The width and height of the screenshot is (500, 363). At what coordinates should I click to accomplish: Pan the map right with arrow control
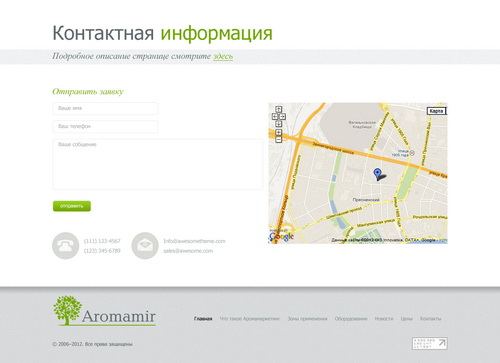(282, 117)
